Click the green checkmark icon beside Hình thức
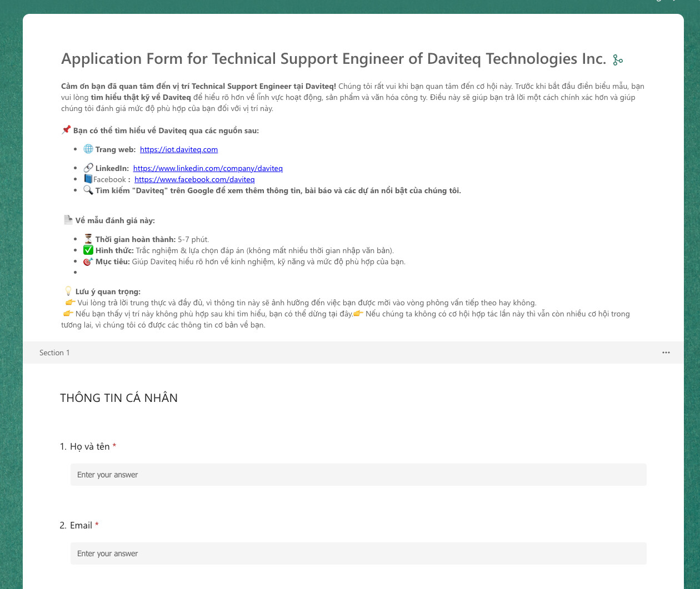700x589 pixels. tap(88, 250)
